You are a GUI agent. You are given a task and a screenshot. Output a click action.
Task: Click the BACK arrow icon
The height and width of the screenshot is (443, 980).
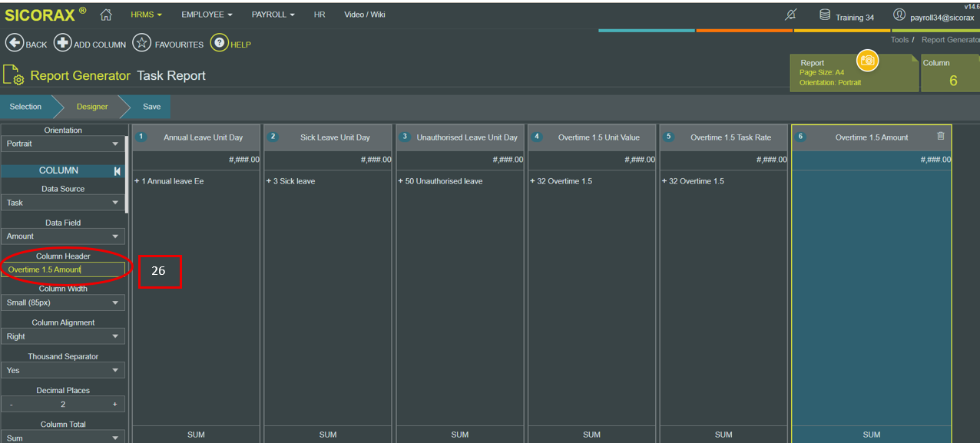pos(14,43)
